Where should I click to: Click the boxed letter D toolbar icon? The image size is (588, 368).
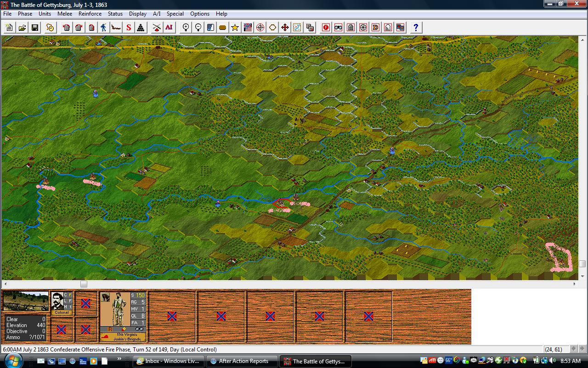tap(376, 28)
